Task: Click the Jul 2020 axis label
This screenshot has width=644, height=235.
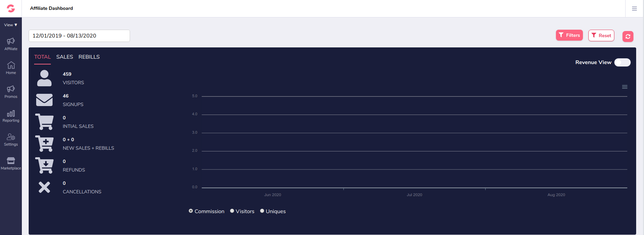Action: 414,195
